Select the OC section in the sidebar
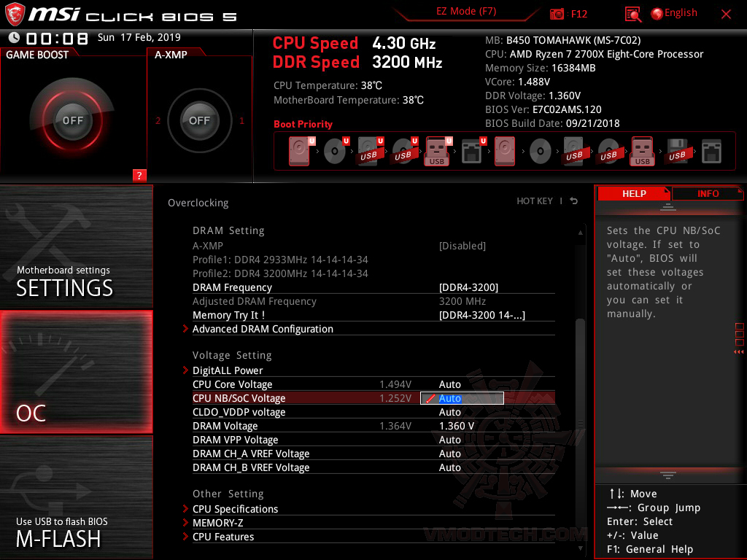The width and height of the screenshot is (747, 560). click(x=76, y=372)
